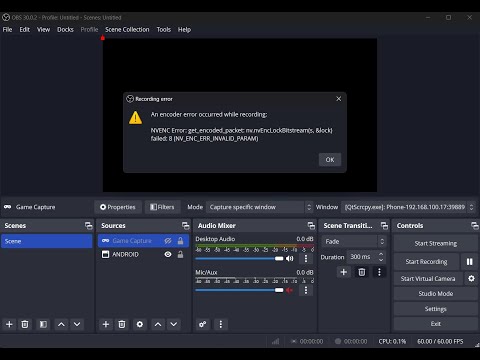Open advanced audio properties gears icon
Screen dimensions: 480x360
pyautogui.click(x=202, y=324)
